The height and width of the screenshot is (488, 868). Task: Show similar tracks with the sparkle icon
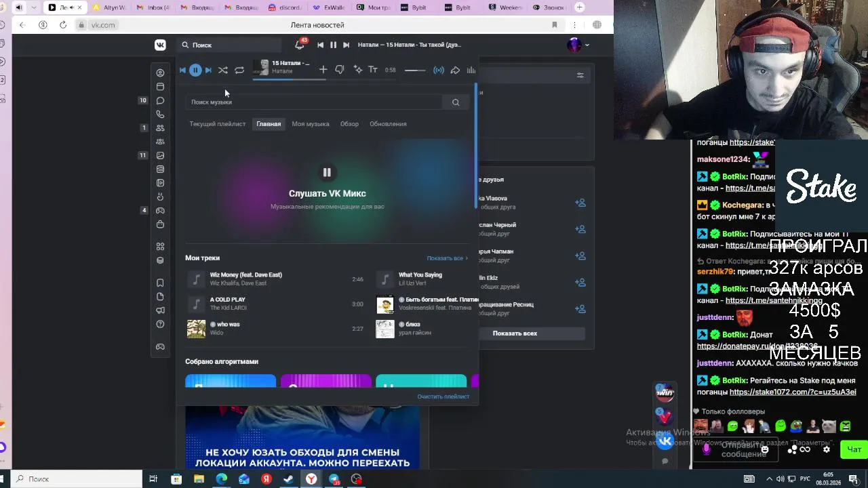(x=357, y=70)
